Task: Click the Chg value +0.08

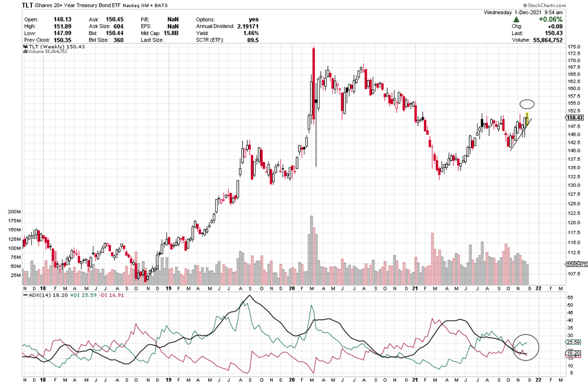Action: [555, 27]
